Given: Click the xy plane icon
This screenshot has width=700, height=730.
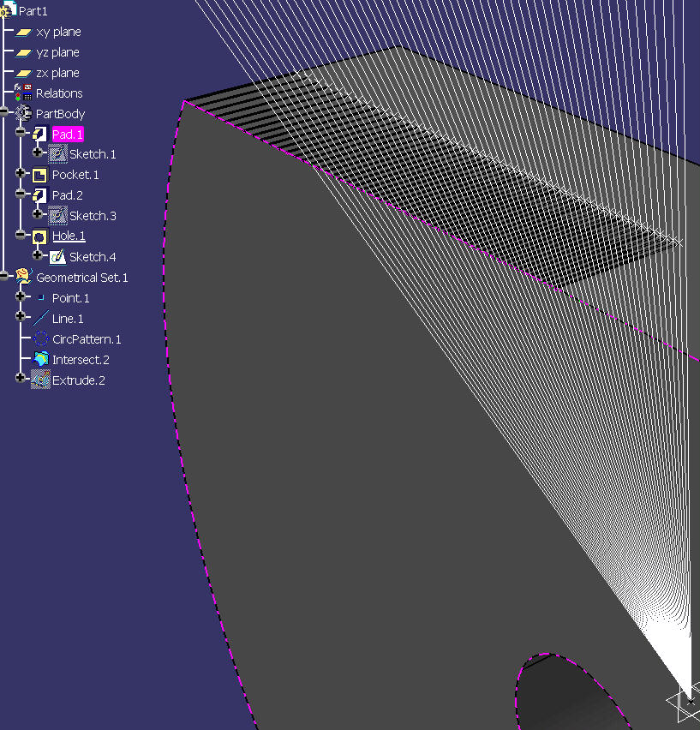Looking at the screenshot, I should click(x=23, y=32).
